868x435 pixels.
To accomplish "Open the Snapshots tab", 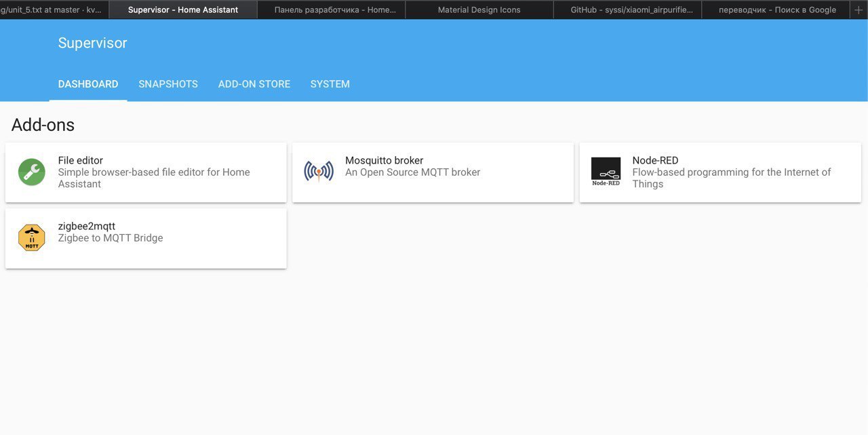I will pyautogui.click(x=168, y=84).
